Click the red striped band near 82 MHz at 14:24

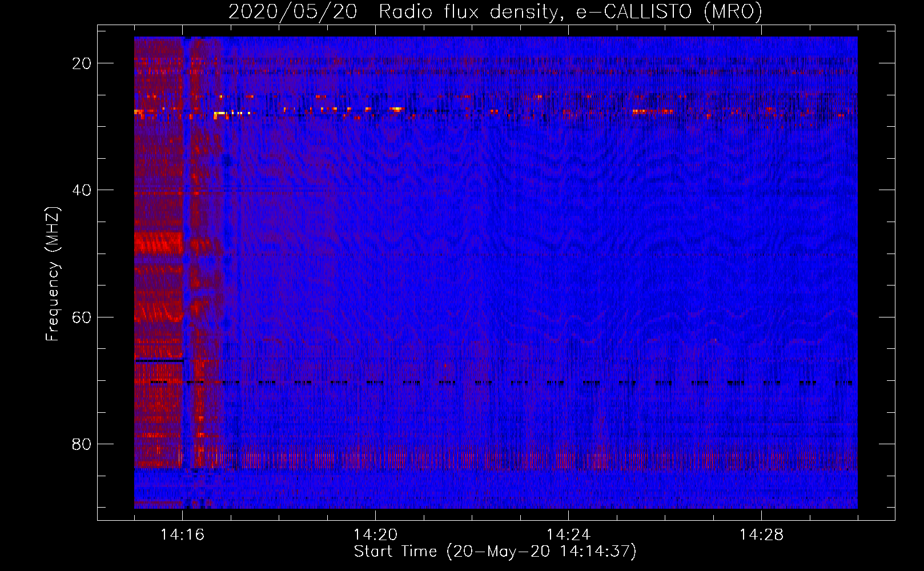coord(568,459)
